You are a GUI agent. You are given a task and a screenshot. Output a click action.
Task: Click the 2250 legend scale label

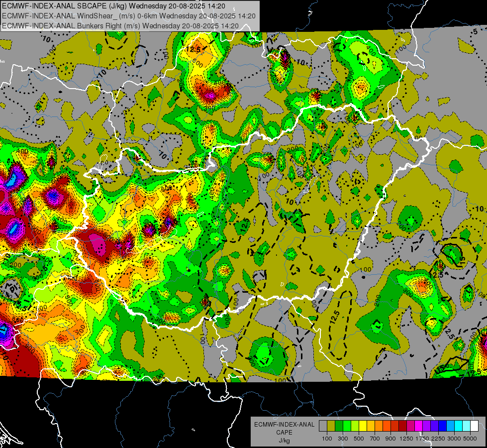click(438, 439)
